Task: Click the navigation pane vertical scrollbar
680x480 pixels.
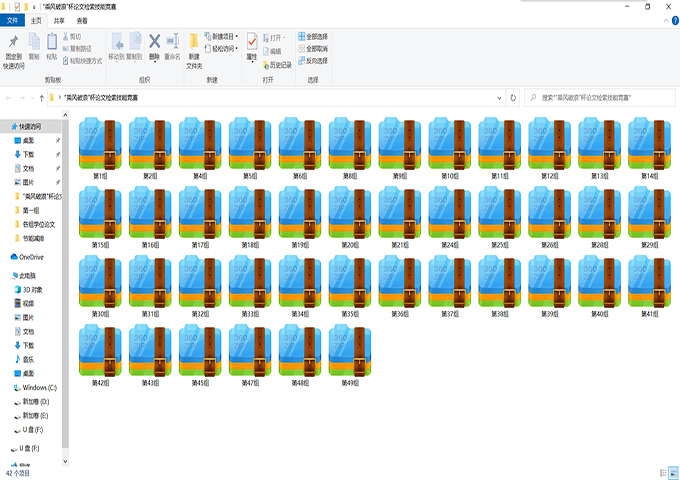Action: click(x=66, y=300)
